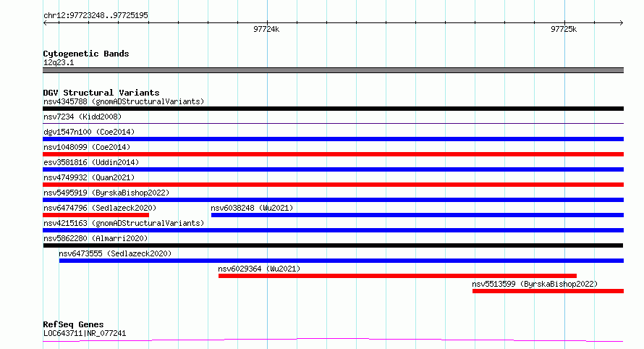
Task: Open nsv4215163 gnomAD variant label
Action: (124, 223)
